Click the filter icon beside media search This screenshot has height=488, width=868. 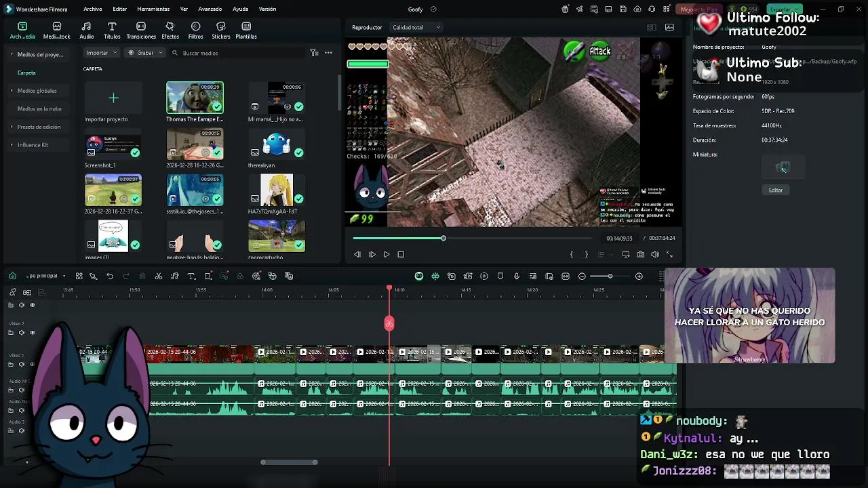pyautogui.click(x=314, y=53)
